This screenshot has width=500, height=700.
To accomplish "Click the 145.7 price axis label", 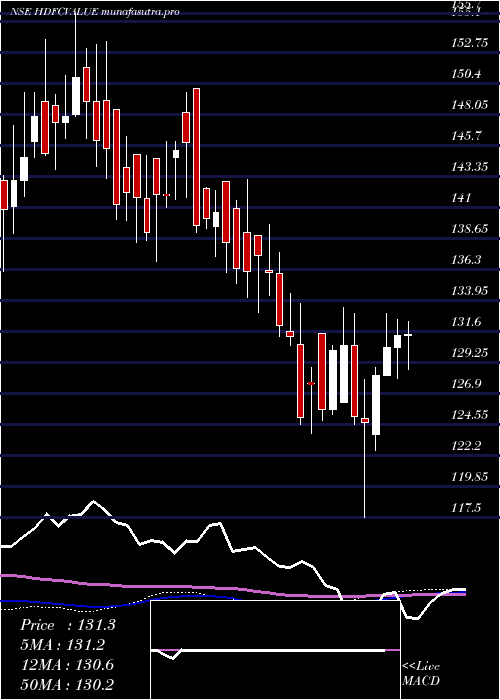I will click(x=467, y=136).
